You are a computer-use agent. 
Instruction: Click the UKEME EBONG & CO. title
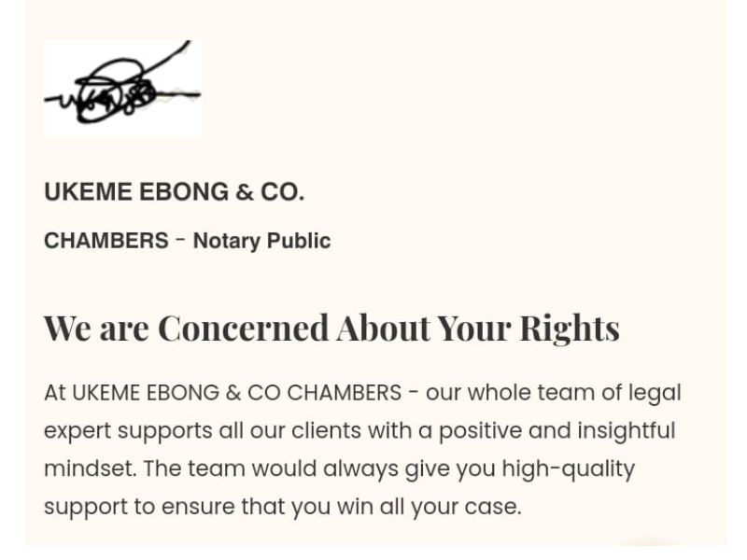click(x=174, y=192)
